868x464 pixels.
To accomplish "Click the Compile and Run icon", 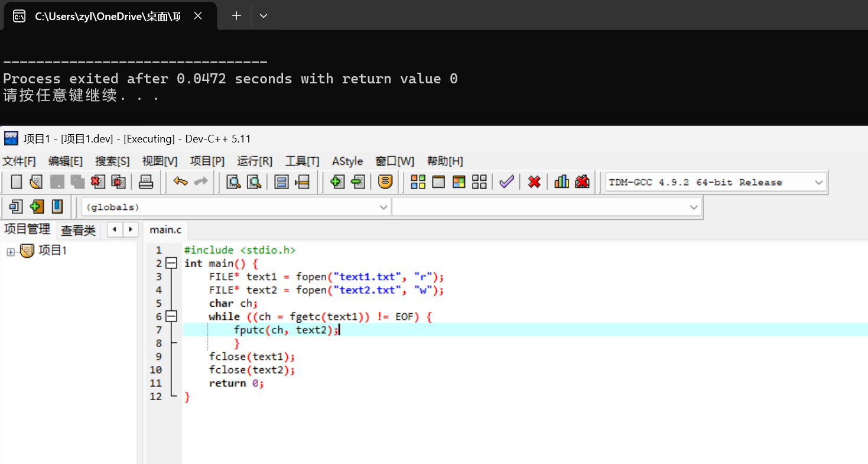I will click(x=459, y=182).
